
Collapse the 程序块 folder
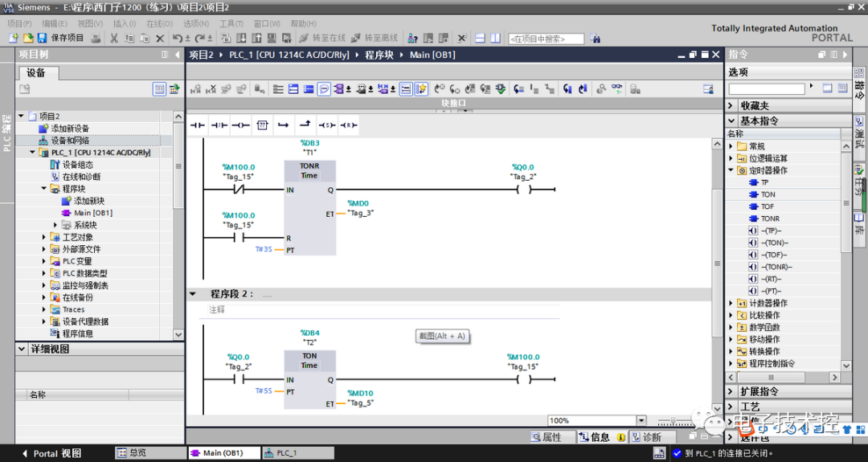click(43, 189)
